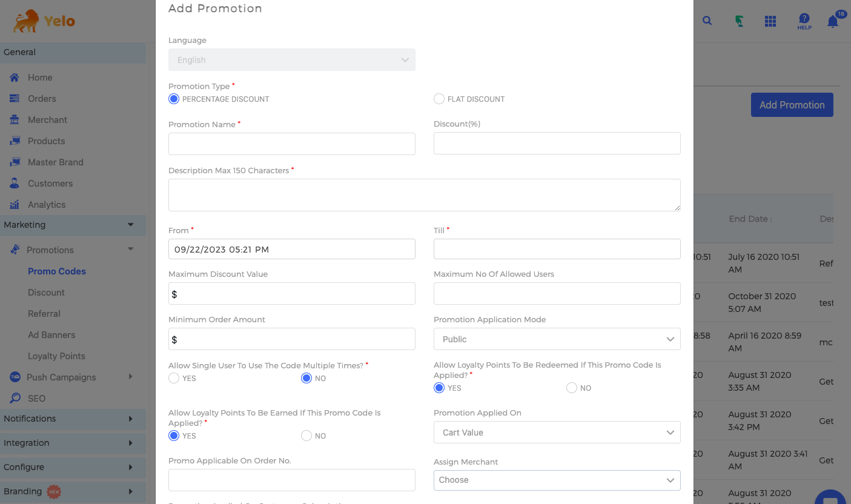Select NO for loyalty points earned
Image resolution: width=851 pixels, height=504 pixels.
[306, 436]
